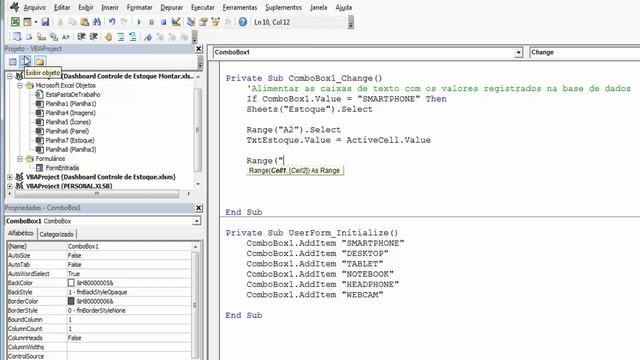
Task: Select FormEntrada form in project tree
Action: coord(62,168)
